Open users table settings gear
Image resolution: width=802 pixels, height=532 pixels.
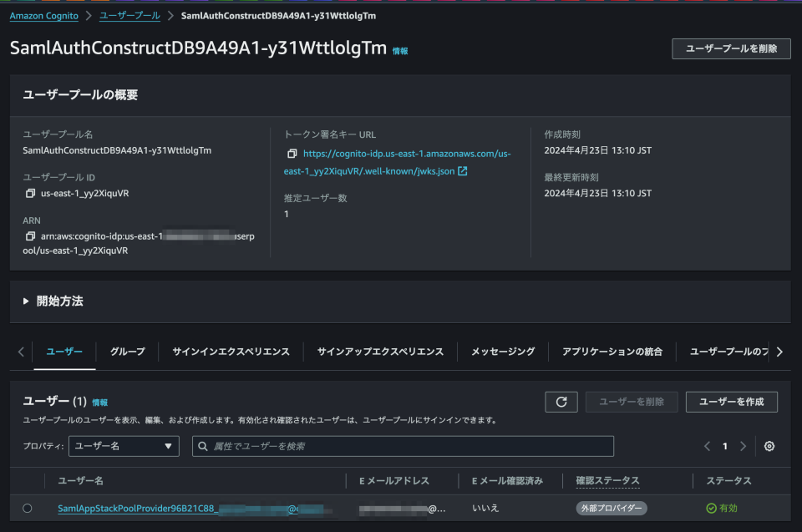769,446
